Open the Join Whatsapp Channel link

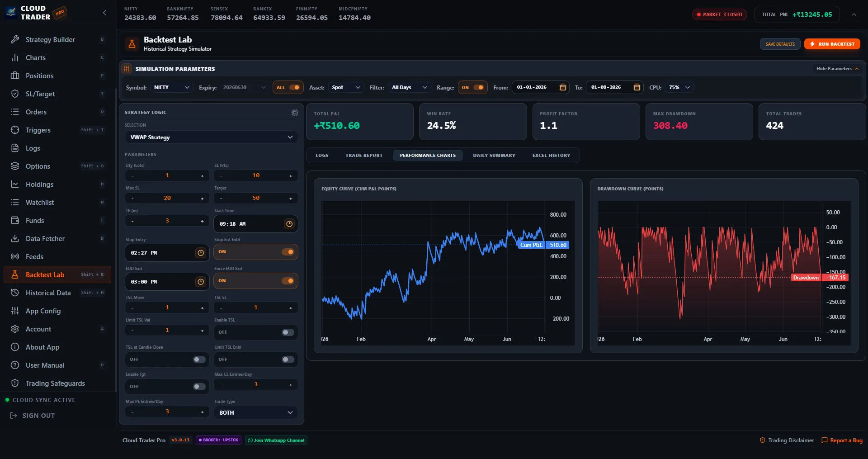point(276,440)
